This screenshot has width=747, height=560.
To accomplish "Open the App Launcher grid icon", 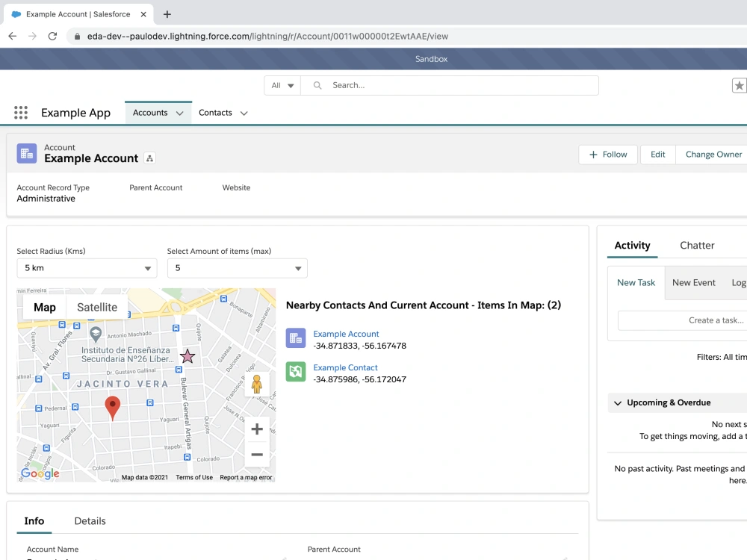I will click(20, 113).
